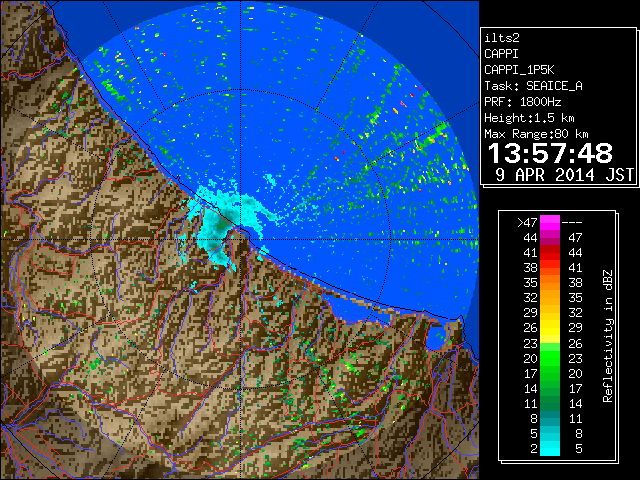Click the 'Height:1.5 km' line
This screenshot has width=640, height=480.
pos(529,118)
